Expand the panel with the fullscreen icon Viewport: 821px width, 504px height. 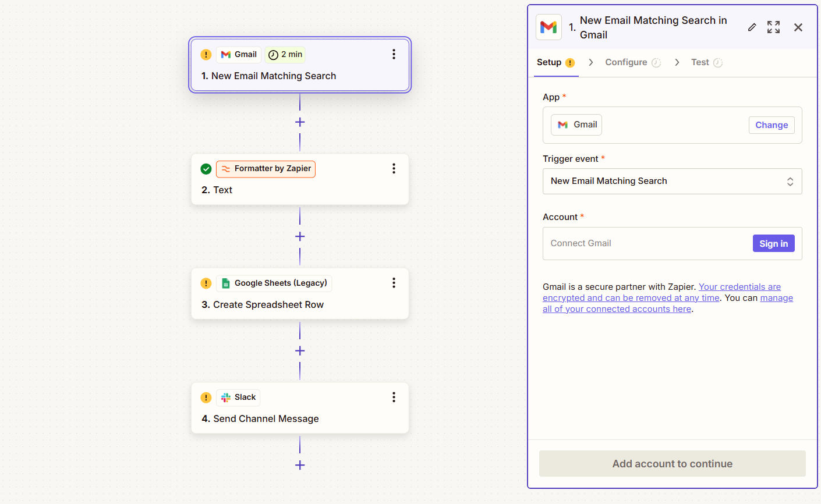click(773, 27)
